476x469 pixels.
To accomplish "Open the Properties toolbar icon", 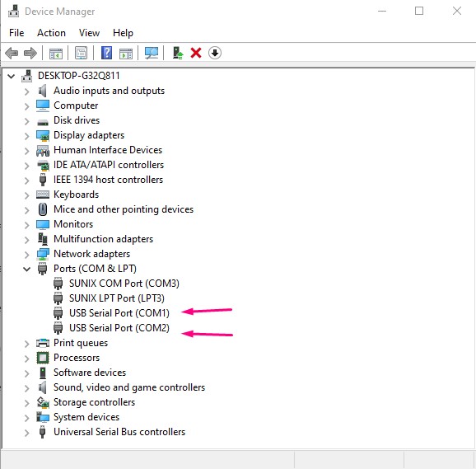I will pos(81,53).
